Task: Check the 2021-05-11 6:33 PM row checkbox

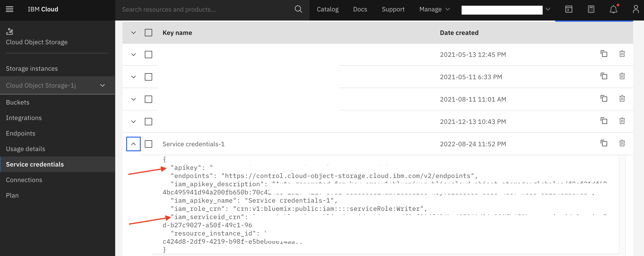Action: pos(148,77)
